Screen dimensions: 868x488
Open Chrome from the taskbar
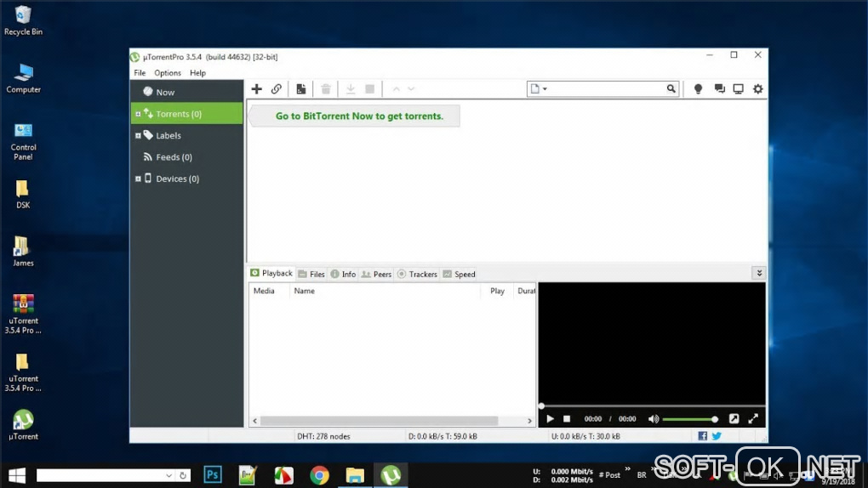pos(319,474)
